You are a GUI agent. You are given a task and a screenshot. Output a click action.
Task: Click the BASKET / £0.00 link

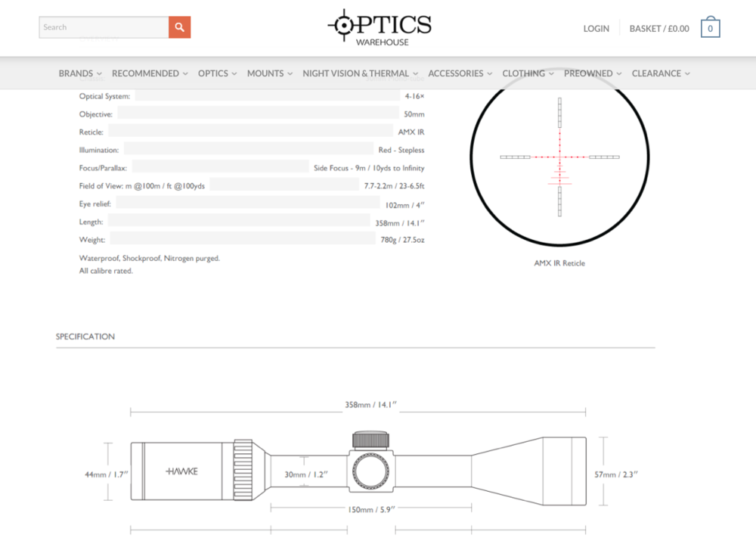click(x=658, y=29)
